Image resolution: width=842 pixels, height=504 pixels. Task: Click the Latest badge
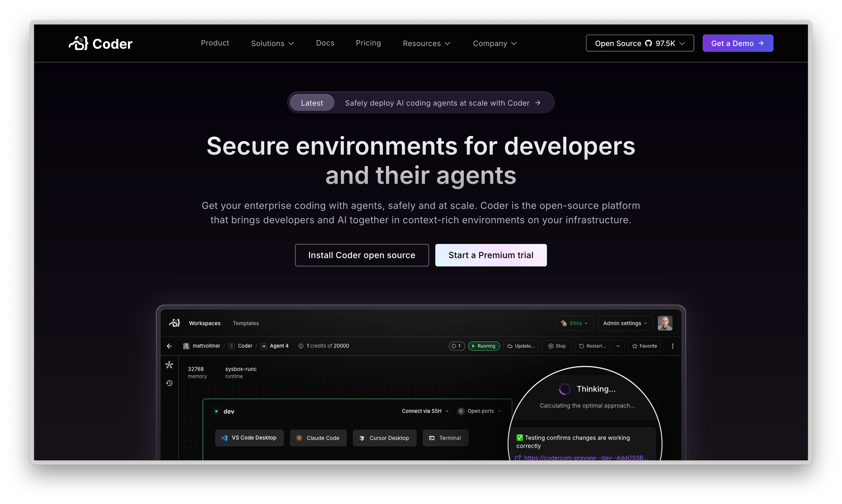(x=312, y=103)
